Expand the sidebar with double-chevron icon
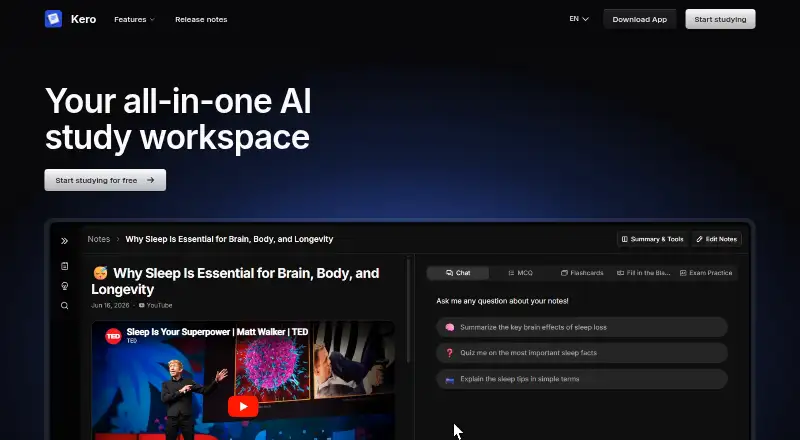Image resolution: width=800 pixels, height=440 pixels. [x=64, y=241]
